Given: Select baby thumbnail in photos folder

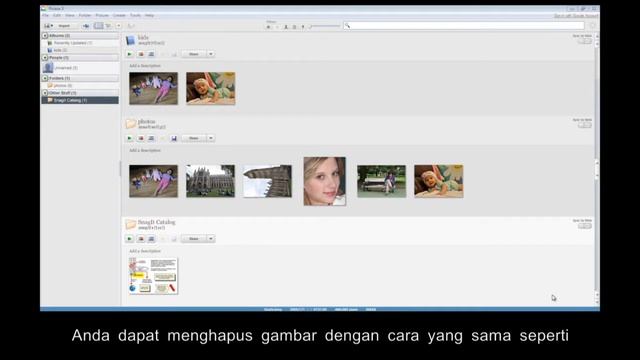Looking at the screenshot, I should 439,181.
